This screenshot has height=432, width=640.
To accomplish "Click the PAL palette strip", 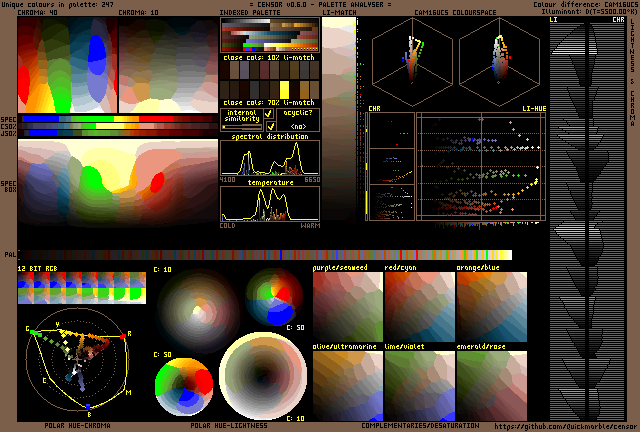I will (x=265, y=255).
